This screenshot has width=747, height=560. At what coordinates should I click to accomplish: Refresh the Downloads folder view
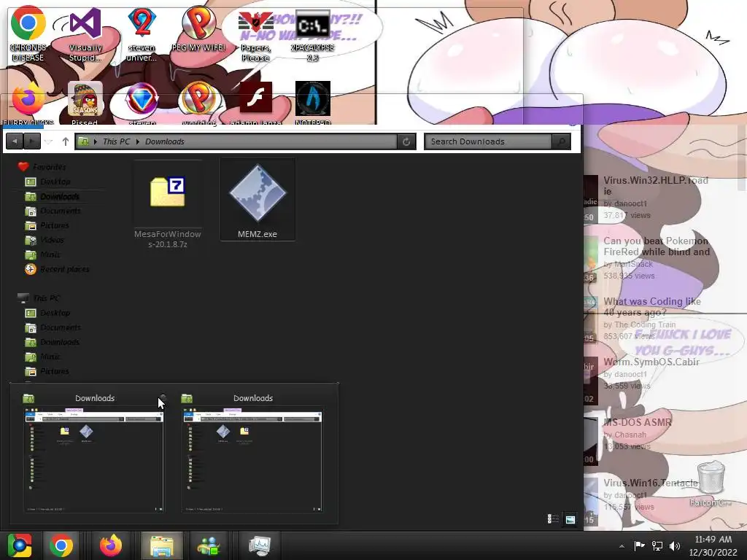click(406, 141)
